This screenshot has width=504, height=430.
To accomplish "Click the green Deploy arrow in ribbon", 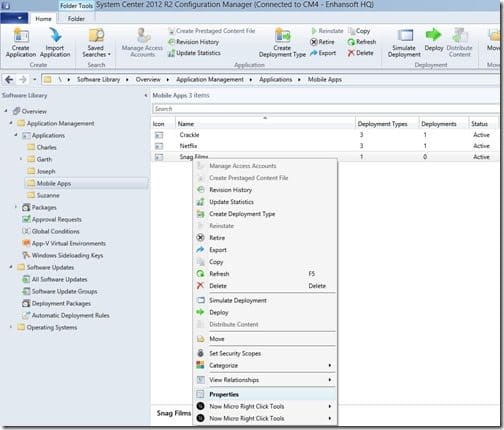I will 433,35.
